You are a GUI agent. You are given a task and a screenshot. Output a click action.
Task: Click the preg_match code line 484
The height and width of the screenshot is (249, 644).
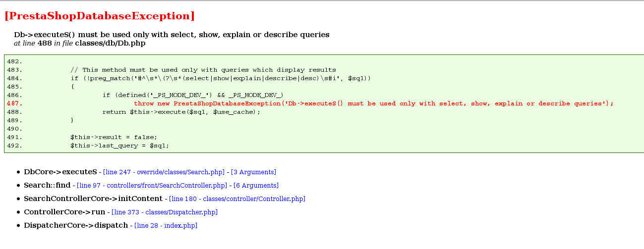click(x=221, y=78)
